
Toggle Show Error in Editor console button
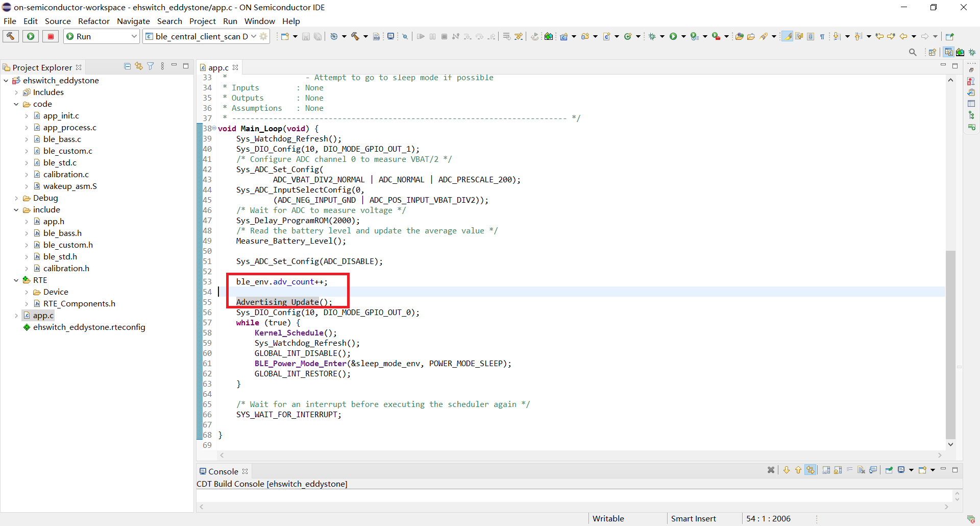click(811, 470)
